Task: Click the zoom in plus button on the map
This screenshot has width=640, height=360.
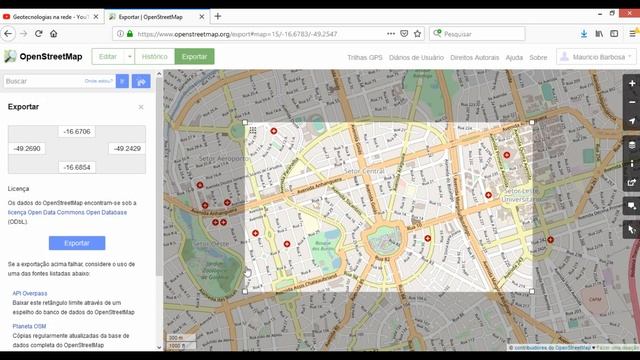Action: 632,83
